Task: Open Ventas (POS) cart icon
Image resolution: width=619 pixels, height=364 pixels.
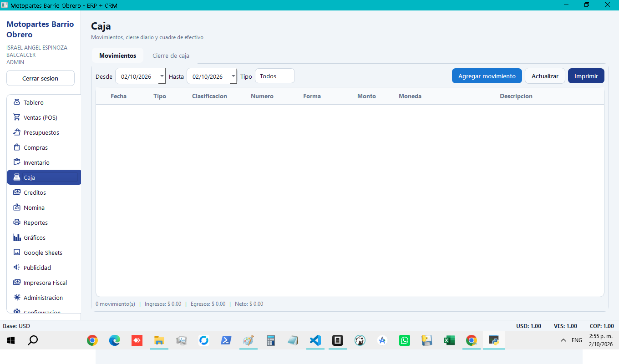Action: pyautogui.click(x=17, y=117)
